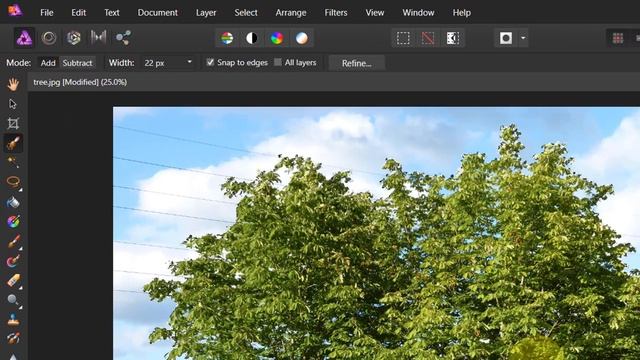Click the Refine... button
This screenshot has height=360, width=640.
click(x=357, y=63)
